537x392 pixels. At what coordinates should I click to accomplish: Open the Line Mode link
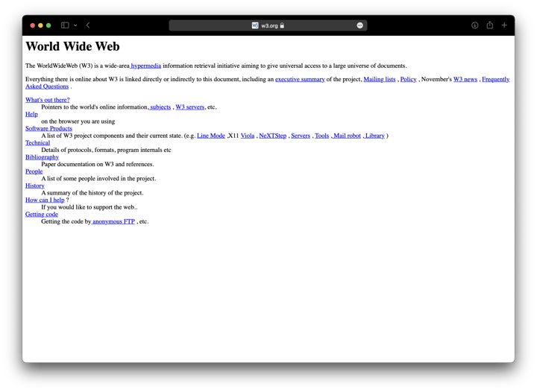(211, 136)
